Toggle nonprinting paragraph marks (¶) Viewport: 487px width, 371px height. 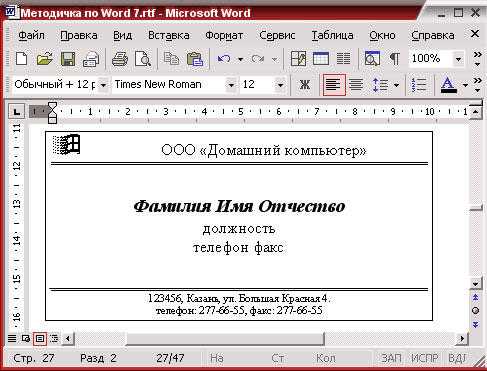(395, 59)
